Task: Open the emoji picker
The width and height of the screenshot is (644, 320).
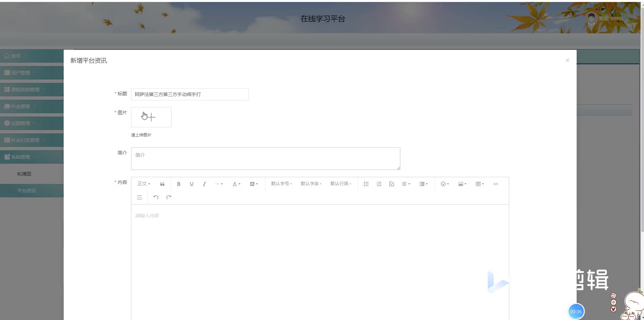Action: [445, 184]
